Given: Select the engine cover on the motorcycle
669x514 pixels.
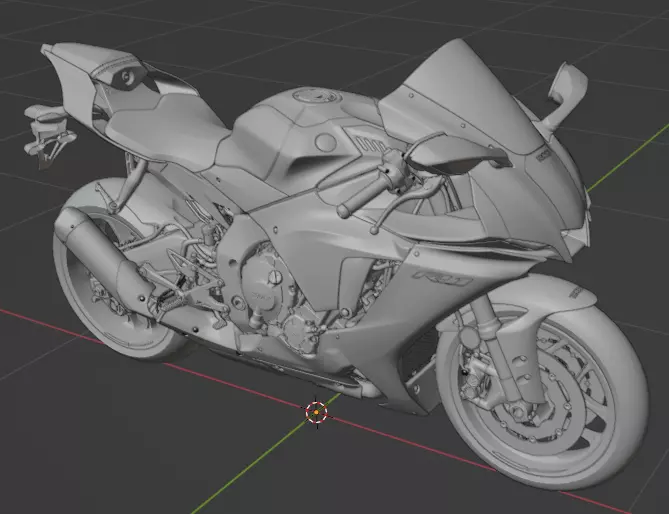Looking at the screenshot, I should (x=263, y=284).
